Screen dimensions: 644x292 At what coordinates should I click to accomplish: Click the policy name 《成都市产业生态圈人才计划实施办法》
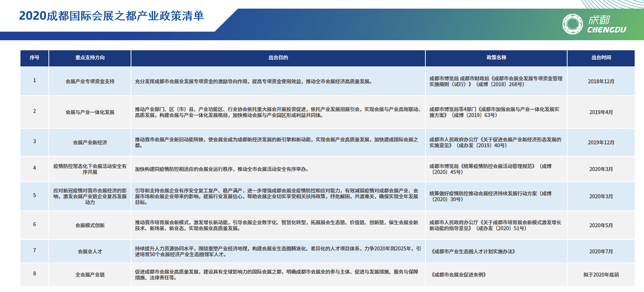pos(473,251)
